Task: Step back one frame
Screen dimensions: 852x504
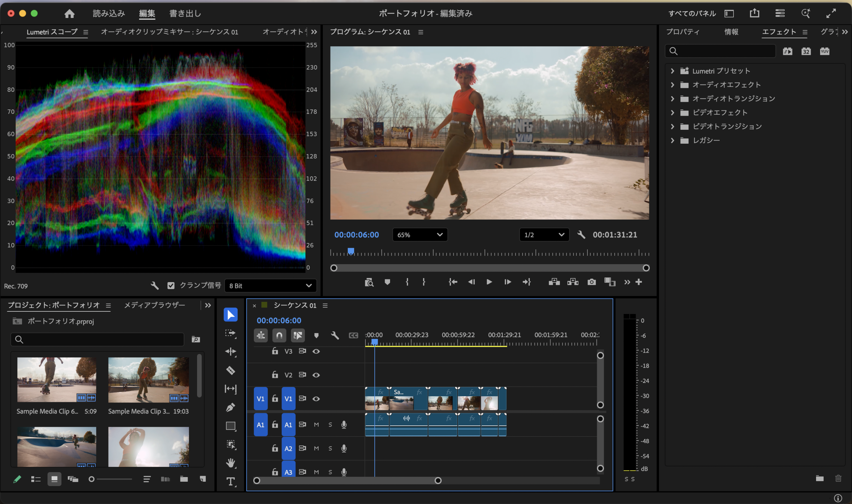Action: (471, 282)
